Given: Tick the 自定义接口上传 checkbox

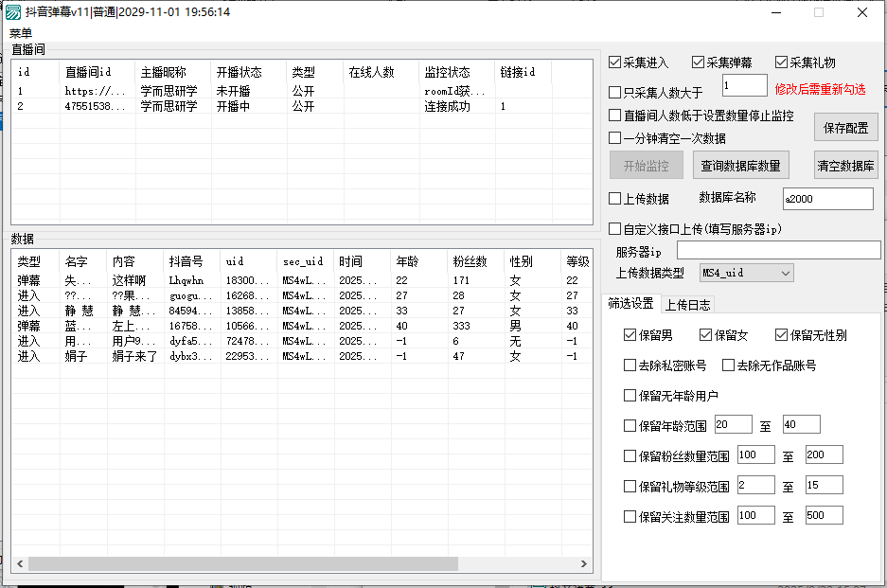Looking at the screenshot, I should [615, 229].
